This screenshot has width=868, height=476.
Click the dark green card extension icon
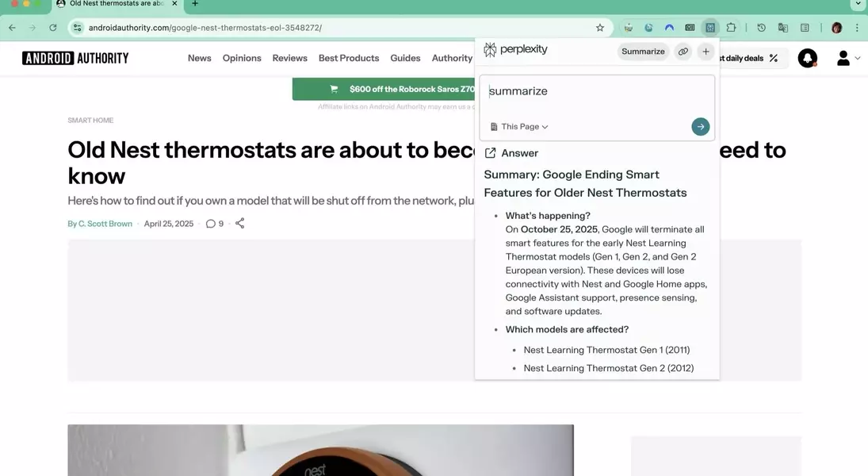690,27
